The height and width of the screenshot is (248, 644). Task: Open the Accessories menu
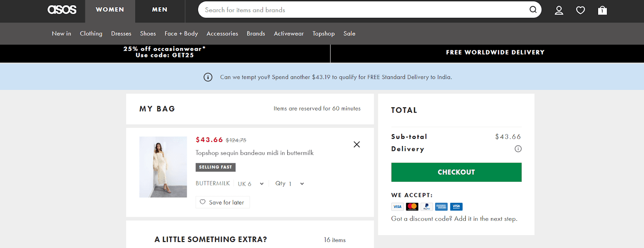tap(222, 33)
